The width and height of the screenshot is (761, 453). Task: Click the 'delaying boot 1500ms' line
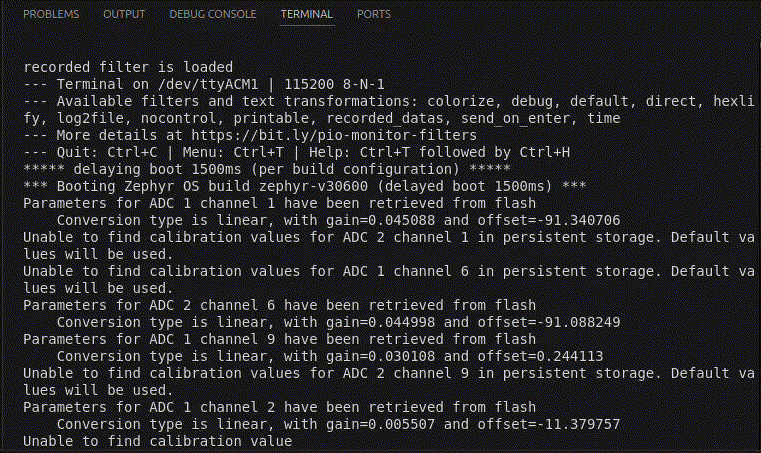[x=267, y=169]
